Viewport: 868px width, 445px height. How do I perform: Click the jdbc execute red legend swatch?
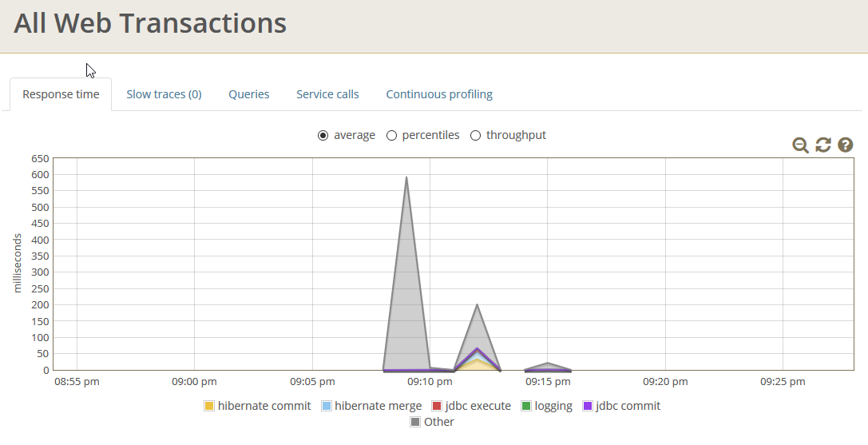click(x=437, y=406)
